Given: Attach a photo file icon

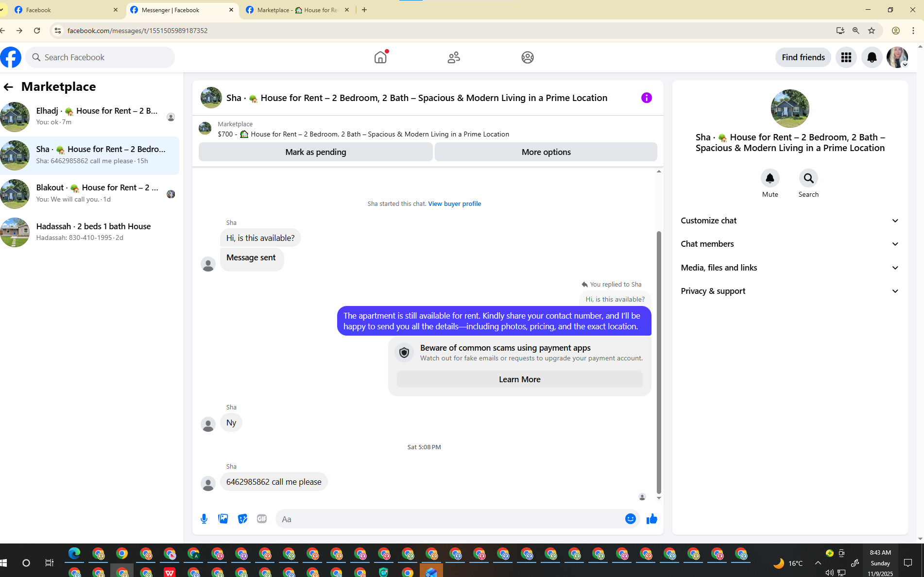Looking at the screenshot, I should [x=223, y=519].
